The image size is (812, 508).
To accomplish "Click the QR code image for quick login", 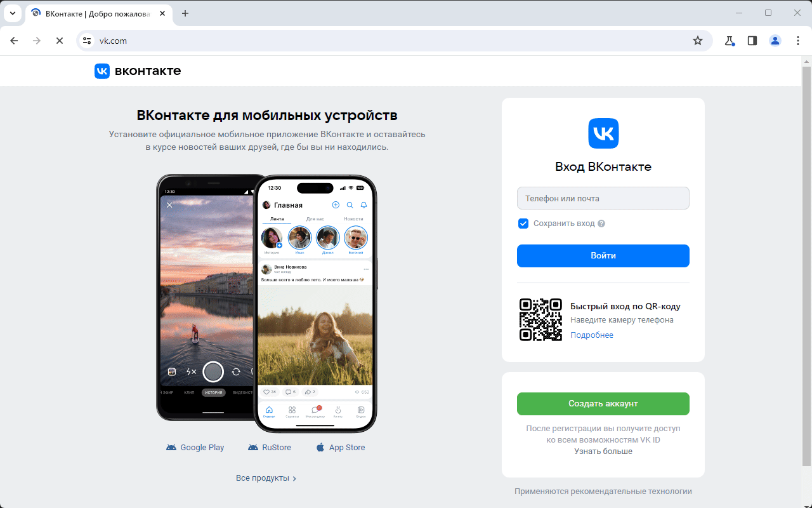I will (x=540, y=319).
